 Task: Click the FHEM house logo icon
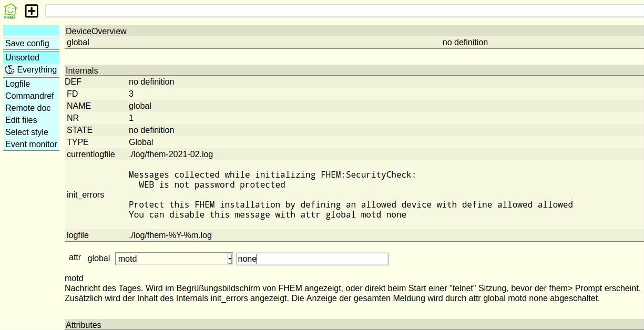tap(10, 11)
